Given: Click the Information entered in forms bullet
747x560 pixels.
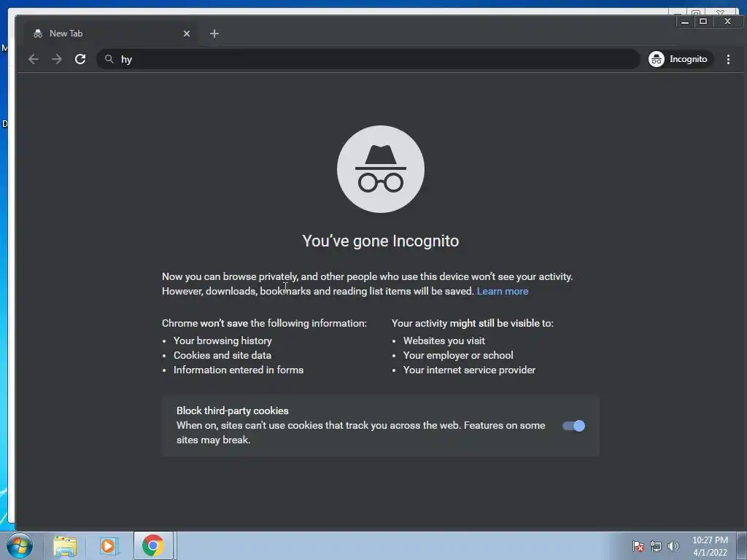Looking at the screenshot, I should pyautogui.click(x=239, y=370).
